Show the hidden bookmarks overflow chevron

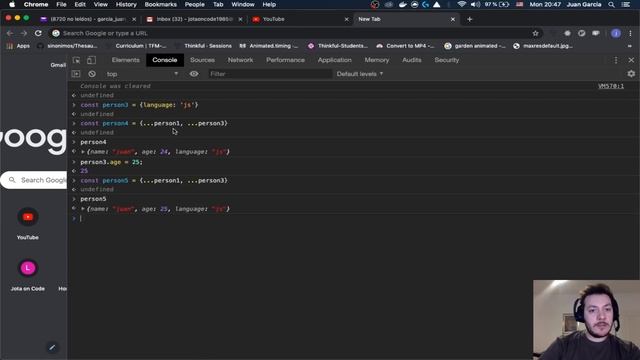(629, 46)
